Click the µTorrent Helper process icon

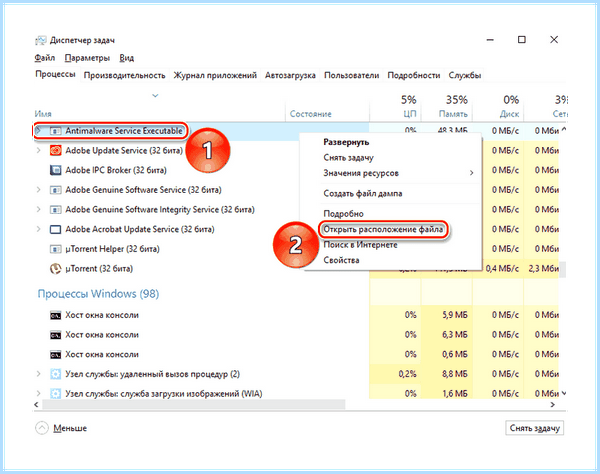point(55,249)
